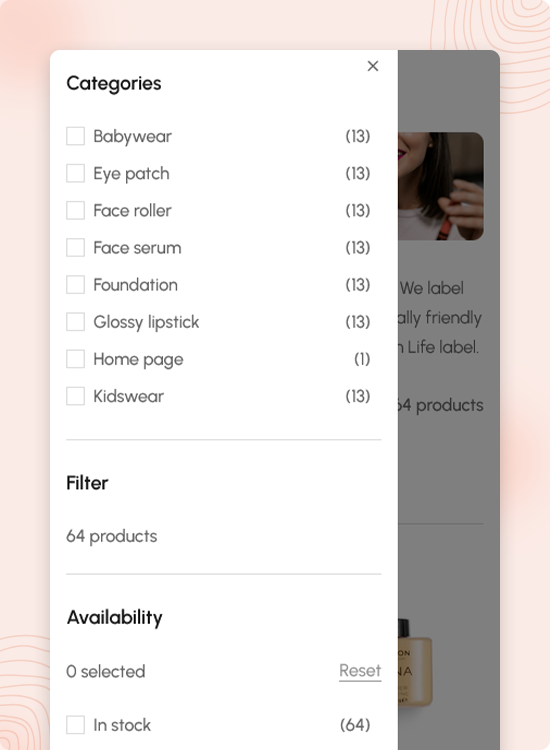Enable the Face roller category filter
The height and width of the screenshot is (750, 550).
click(76, 210)
